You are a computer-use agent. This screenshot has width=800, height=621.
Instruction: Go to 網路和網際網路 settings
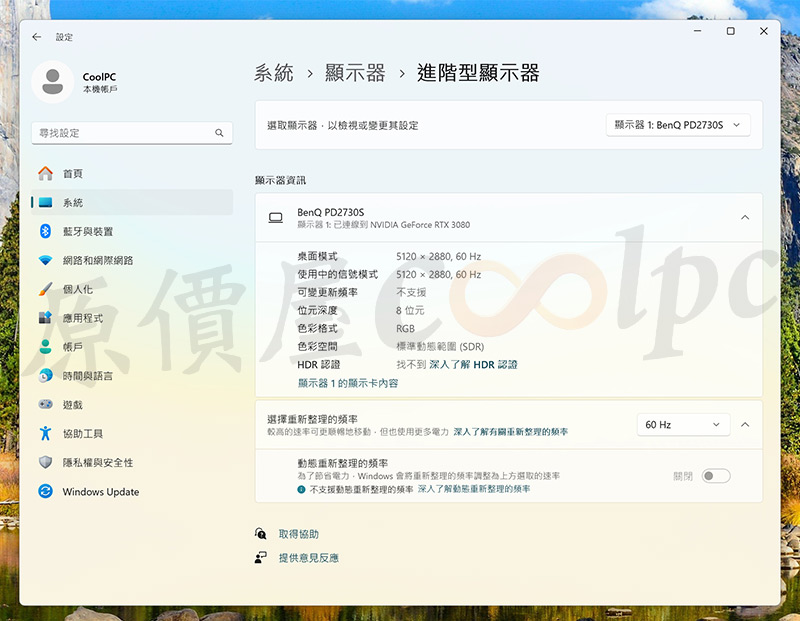click(x=132, y=260)
